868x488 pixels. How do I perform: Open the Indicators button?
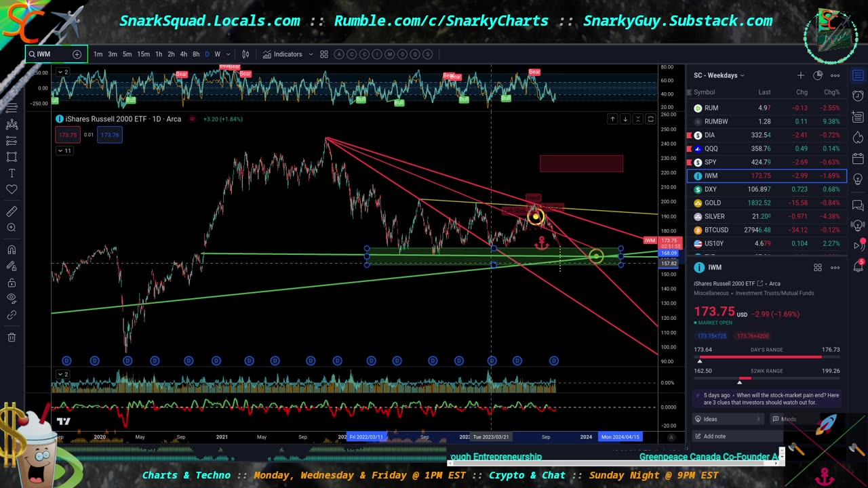[283, 54]
